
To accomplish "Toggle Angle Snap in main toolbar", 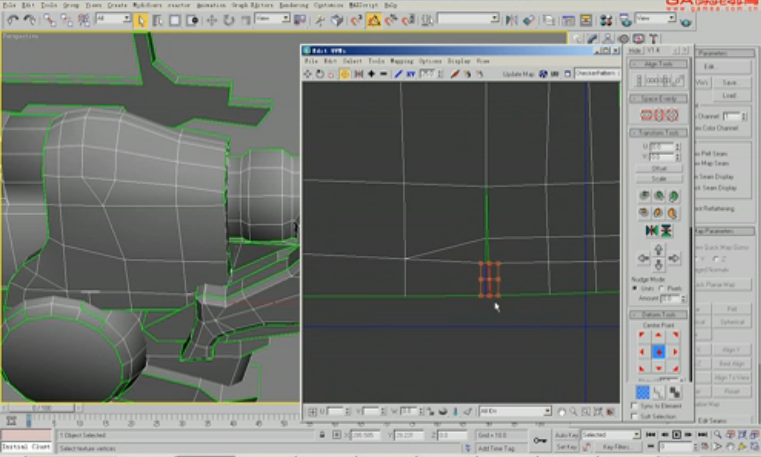I will (374, 20).
